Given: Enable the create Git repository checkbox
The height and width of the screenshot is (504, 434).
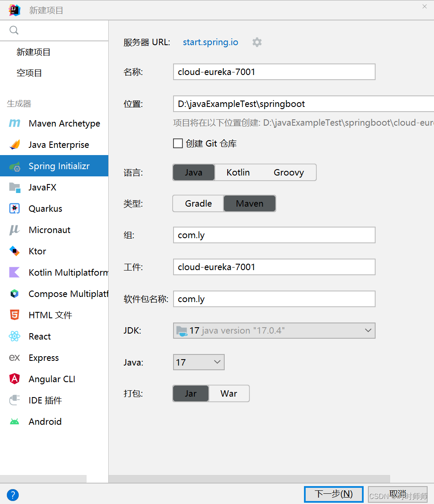Looking at the screenshot, I should tap(178, 143).
